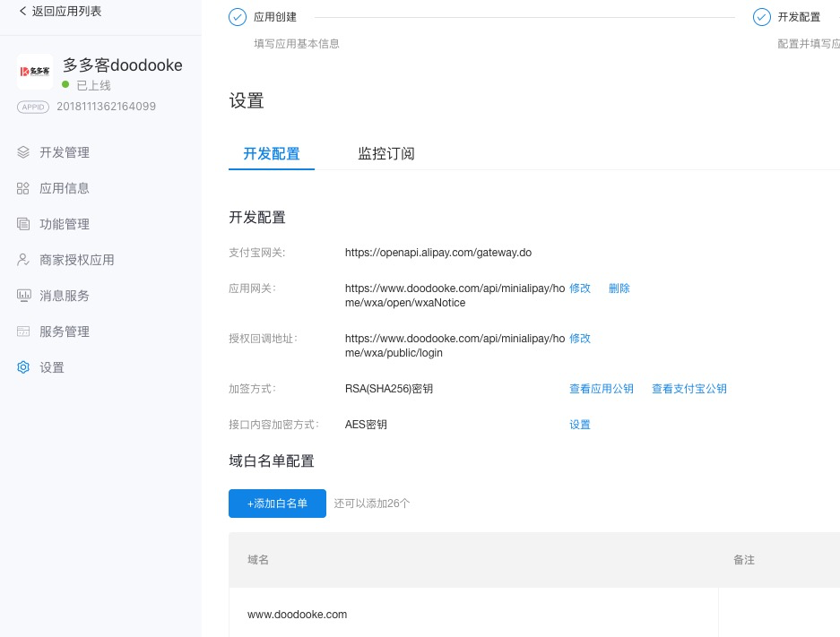Screen dimensions: 840x637
Task: Click the 备注 column header
Action: pyautogui.click(x=743, y=560)
